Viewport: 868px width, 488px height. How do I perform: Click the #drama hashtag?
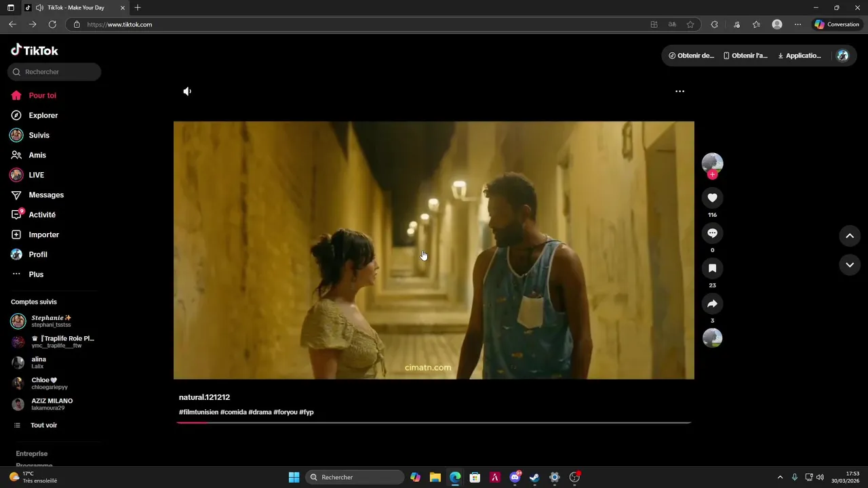coord(260,412)
